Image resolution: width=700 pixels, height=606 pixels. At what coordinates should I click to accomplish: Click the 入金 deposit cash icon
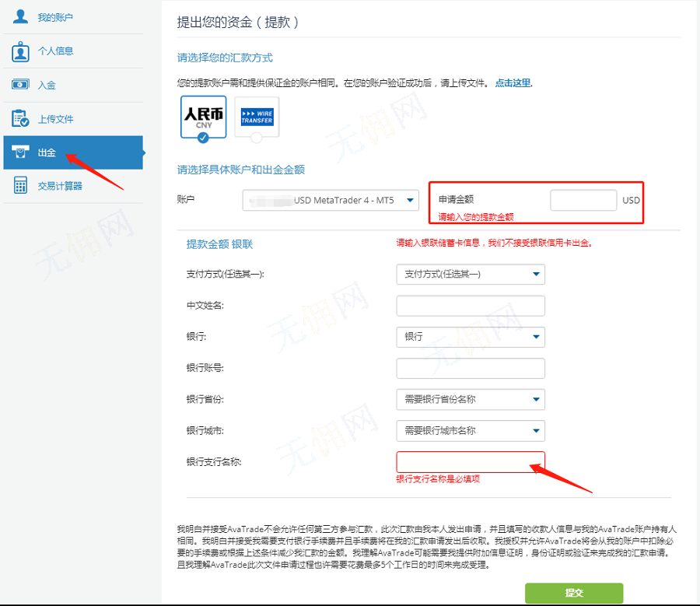[20, 85]
